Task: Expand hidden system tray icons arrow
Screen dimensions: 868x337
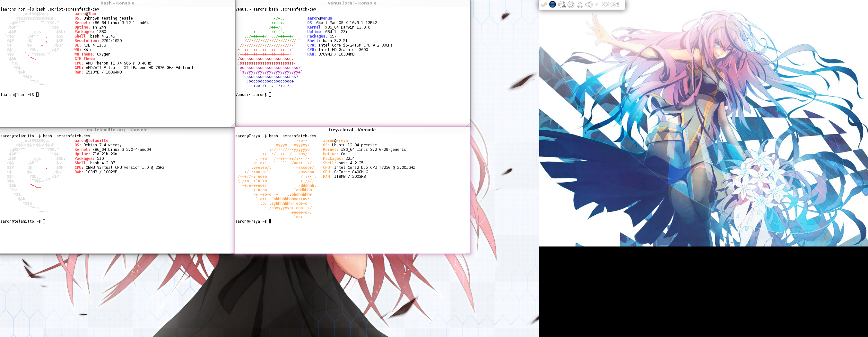Action: coord(597,4)
